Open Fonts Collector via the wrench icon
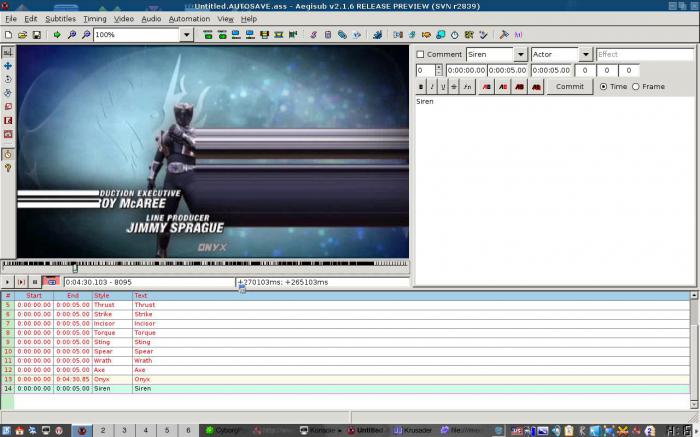The width and height of the screenshot is (700, 437). tap(504, 34)
